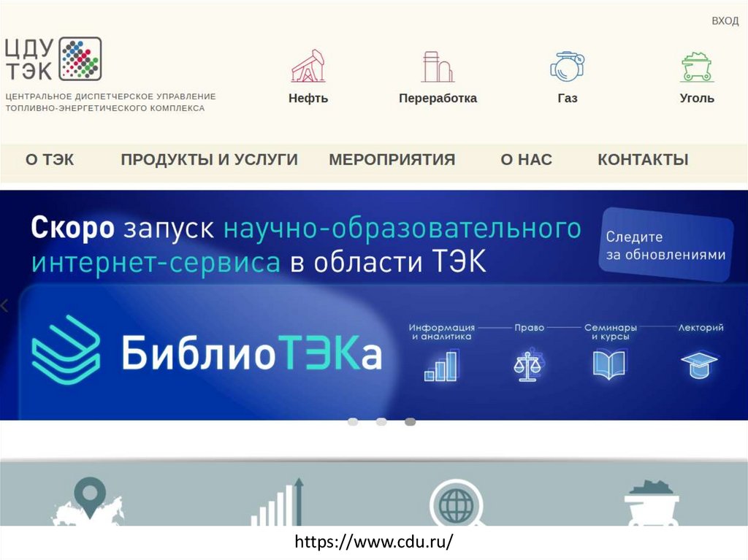
Task: Click the Лекторий graduation cap icon
Action: pyautogui.click(x=699, y=365)
